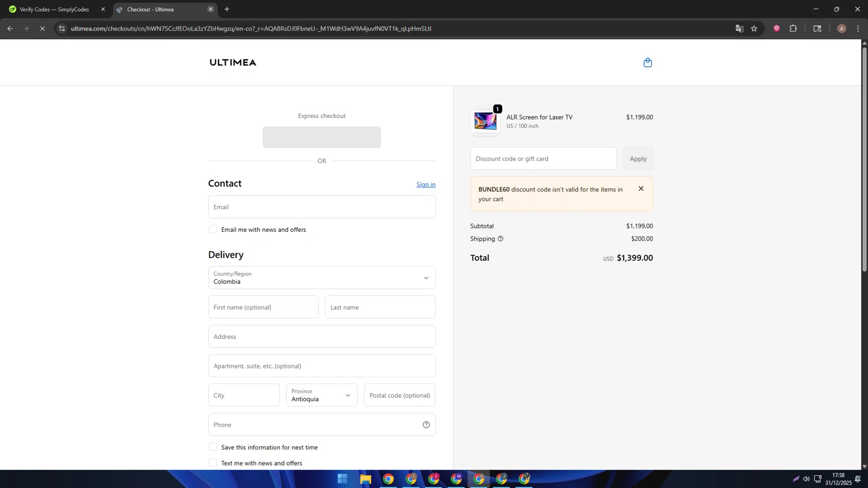The height and width of the screenshot is (488, 868).
Task: Open site information icon in address bar
Action: click(x=62, y=28)
